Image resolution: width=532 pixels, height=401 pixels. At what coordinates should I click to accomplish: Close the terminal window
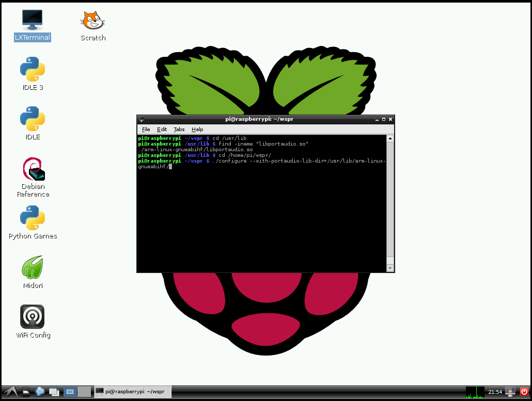(x=390, y=119)
